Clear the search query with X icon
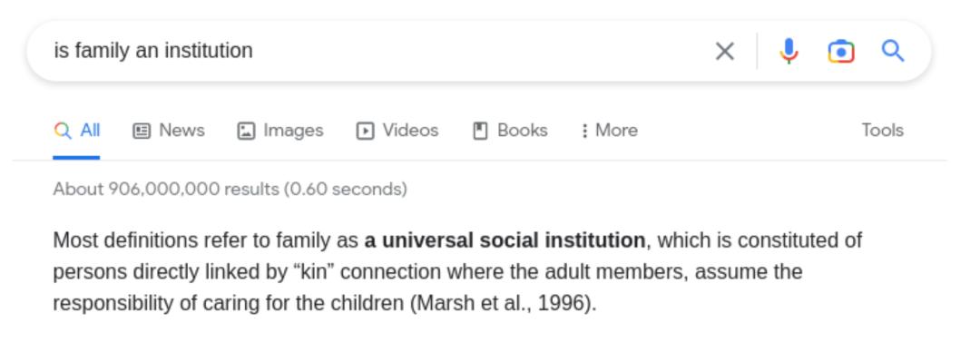 pos(724,52)
